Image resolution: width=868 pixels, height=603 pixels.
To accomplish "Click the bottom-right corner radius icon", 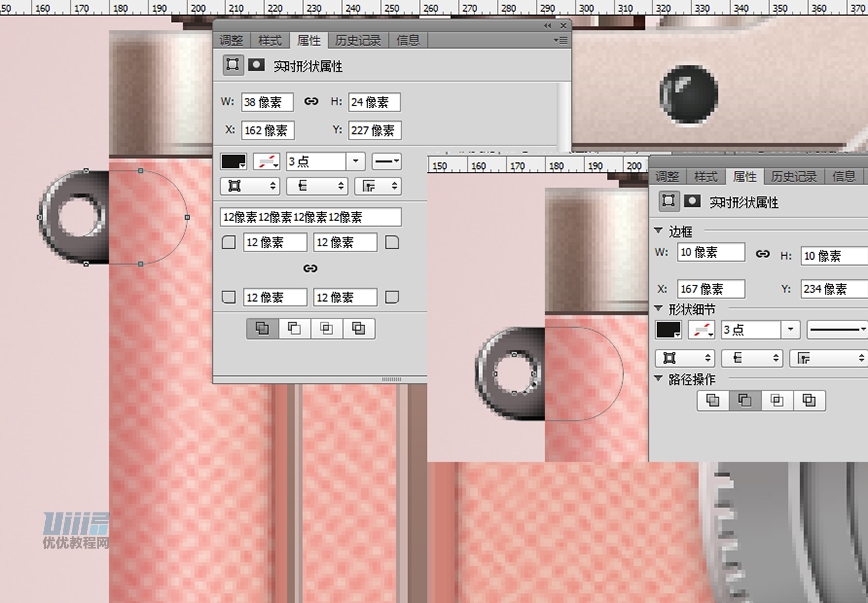I will click(x=392, y=298).
